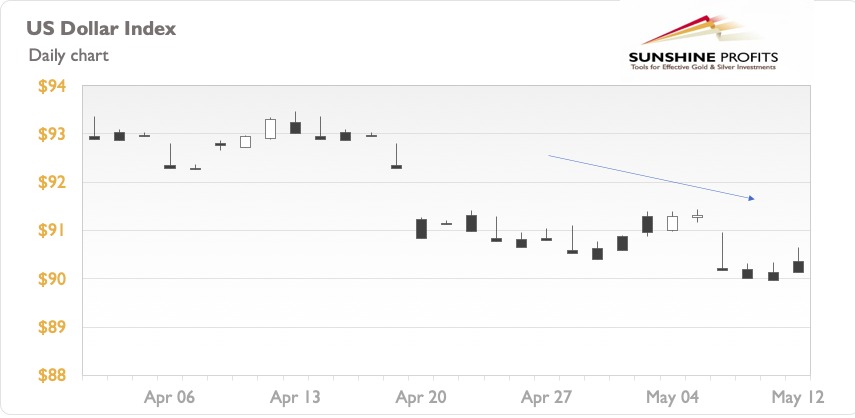855x418 pixels.
Task: Select the $90 price axis label
Action: [x=52, y=279]
